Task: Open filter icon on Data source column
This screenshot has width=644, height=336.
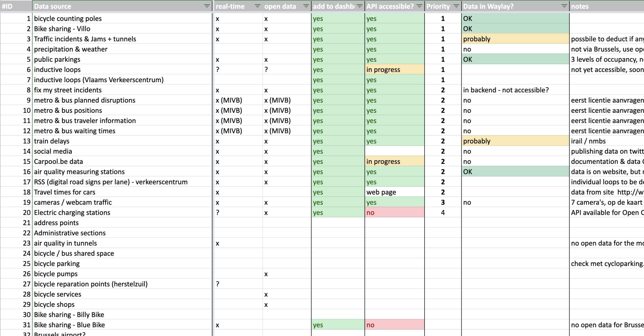Action: [207, 6]
